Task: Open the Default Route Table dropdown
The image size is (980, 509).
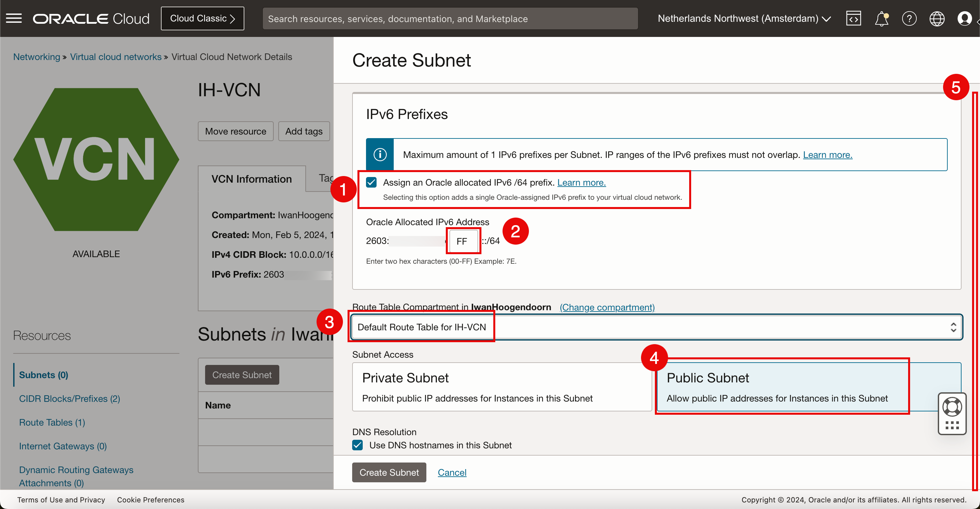Action: tap(657, 327)
